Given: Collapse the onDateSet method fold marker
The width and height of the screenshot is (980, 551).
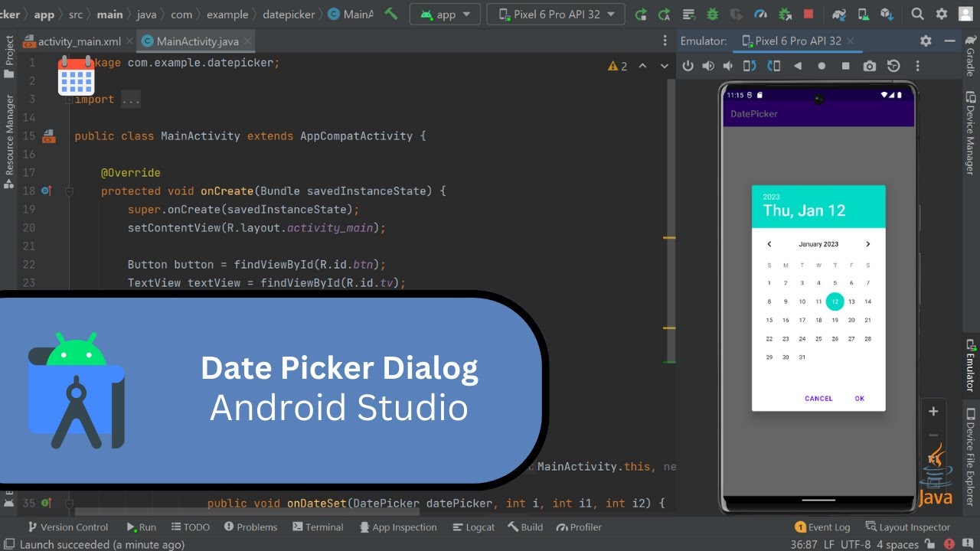Looking at the screenshot, I should (69, 504).
